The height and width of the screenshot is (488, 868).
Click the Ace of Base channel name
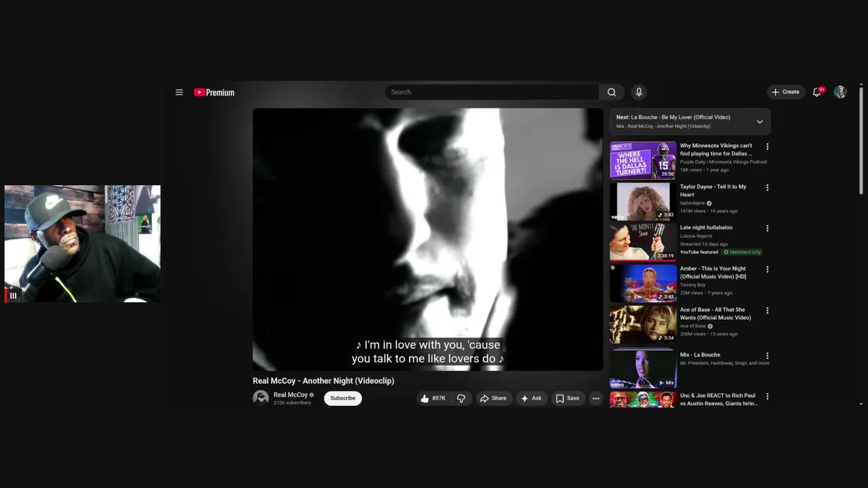693,326
